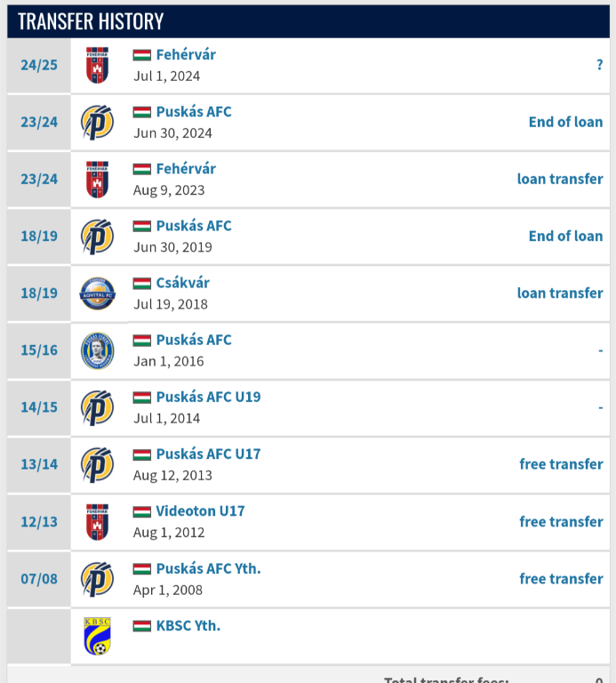This screenshot has height=683, width=616.
Task: Click the Puskás Akadémia portrait crest for 15/16
Action: click(97, 350)
